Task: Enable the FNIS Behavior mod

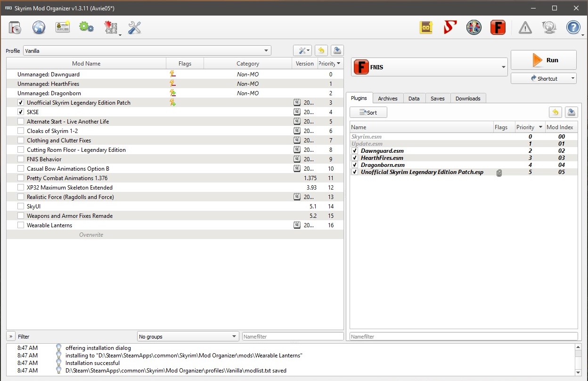Action: point(21,159)
